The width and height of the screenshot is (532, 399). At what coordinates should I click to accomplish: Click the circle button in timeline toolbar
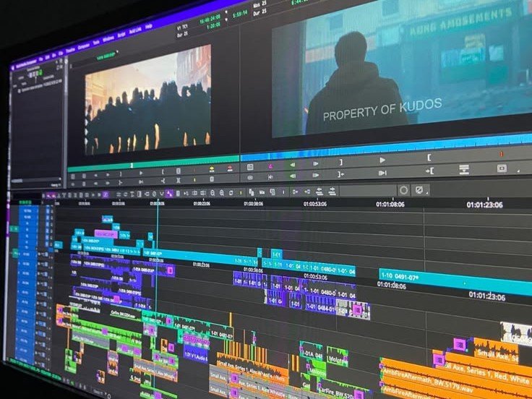coord(403,190)
